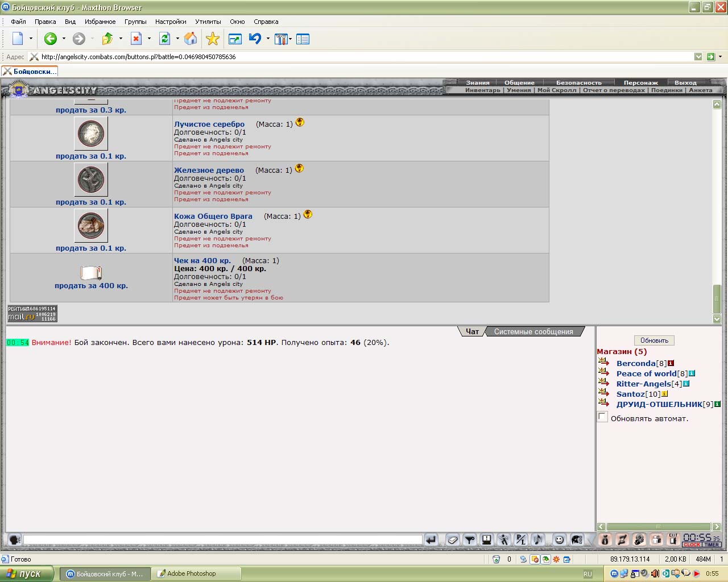The width and height of the screenshot is (728, 582).
Task: Click the running man chat icon
Action: (504, 539)
